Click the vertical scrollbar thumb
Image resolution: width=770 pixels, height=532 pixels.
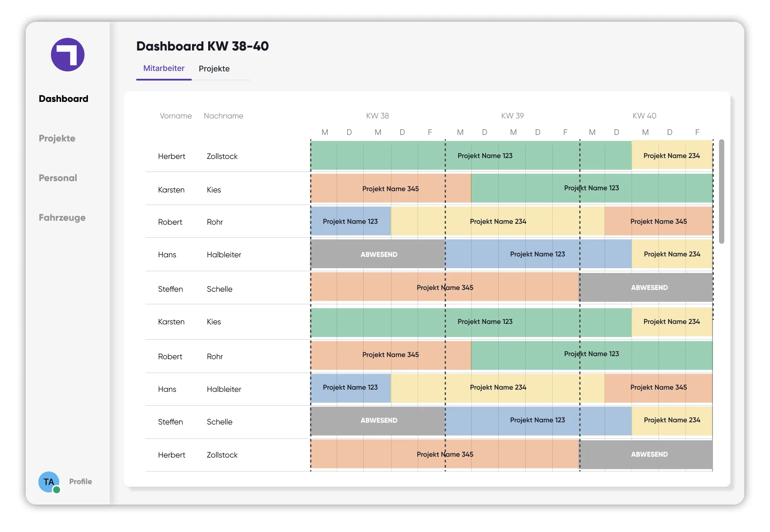tap(722, 192)
